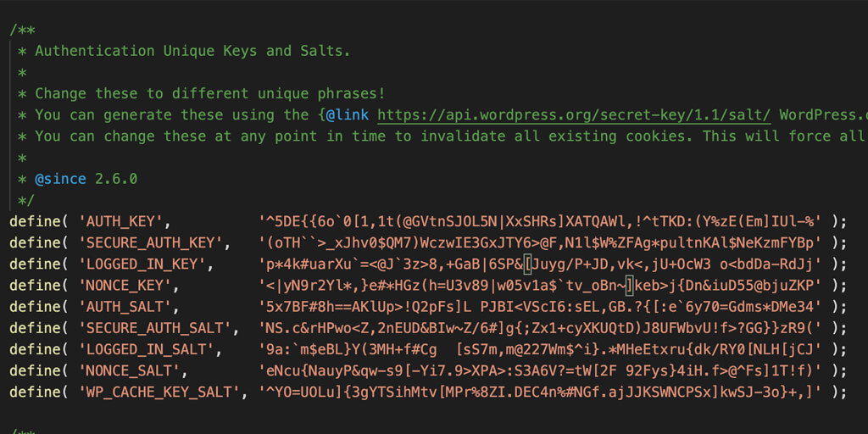Image resolution: width=868 pixels, height=434 pixels.
Task: Click the 'LOGGED_IN_KEY' constant name
Action: (142, 264)
